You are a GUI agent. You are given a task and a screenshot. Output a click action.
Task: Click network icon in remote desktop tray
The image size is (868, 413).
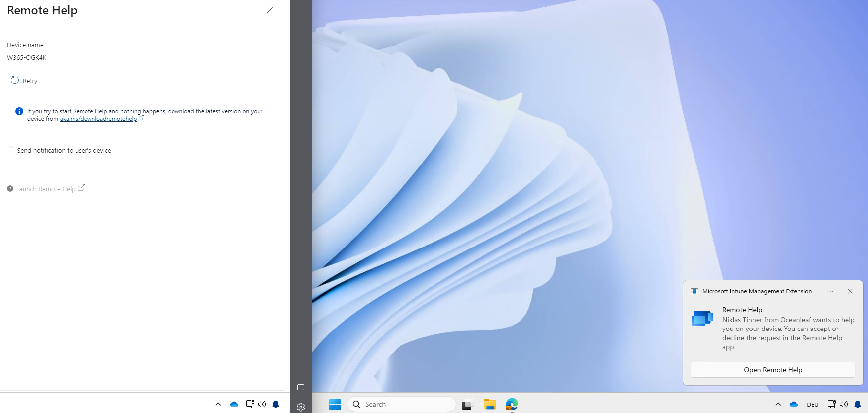click(x=832, y=404)
